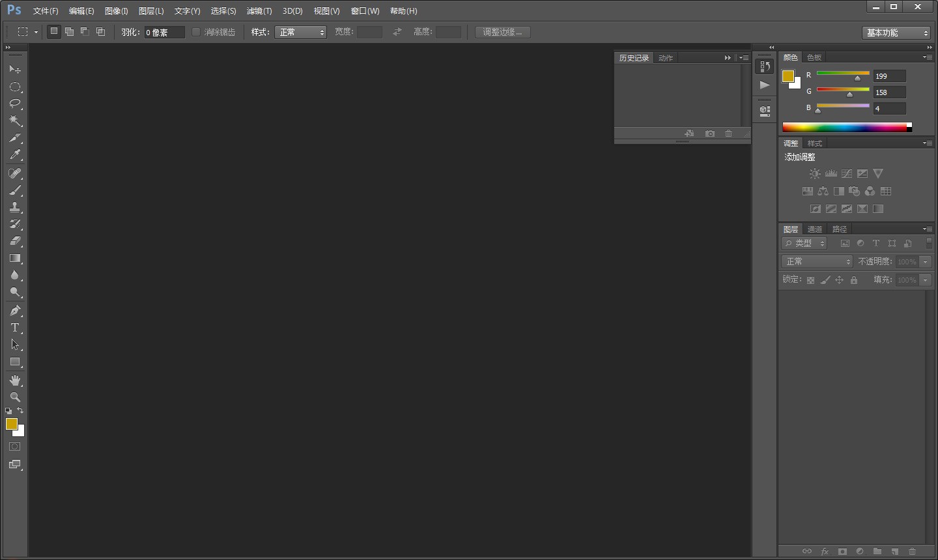
Task: Select the Eyedropper tool
Action: (x=14, y=154)
